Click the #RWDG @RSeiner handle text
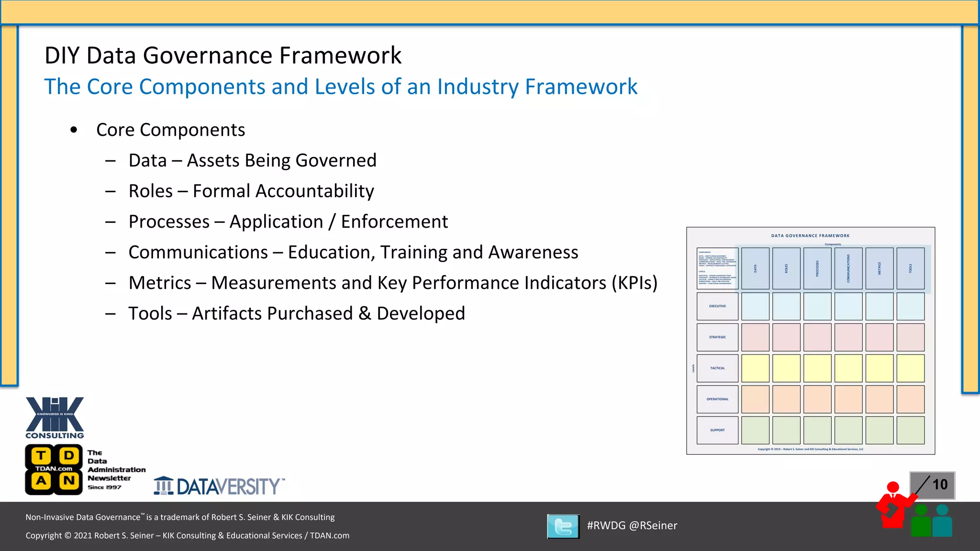Viewport: 980px width, 551px height. click(632, 526)
